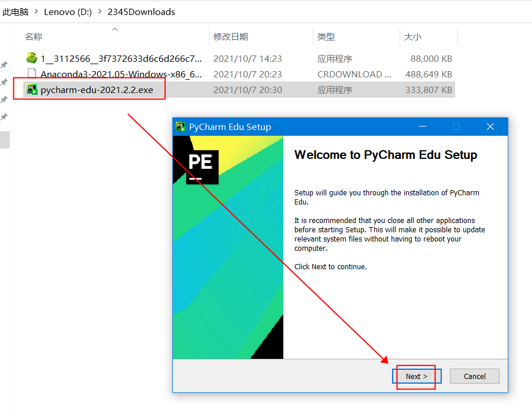The width and height of the screenshot is (532, 416).
Task: Sort by the 大小 column header
Action: tap(412, 36)
